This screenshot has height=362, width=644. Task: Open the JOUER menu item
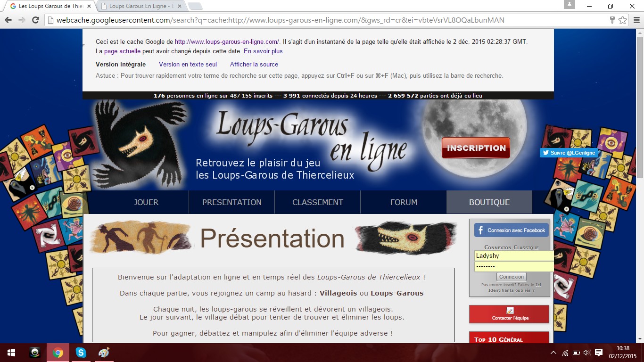pyautogui.click(x=146, y=202)
